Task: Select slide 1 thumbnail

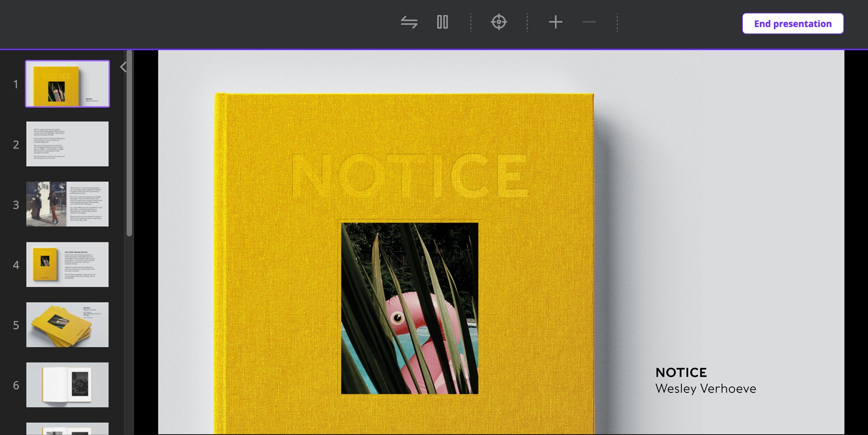Action: pyautogui.click(x=68, y=84)
